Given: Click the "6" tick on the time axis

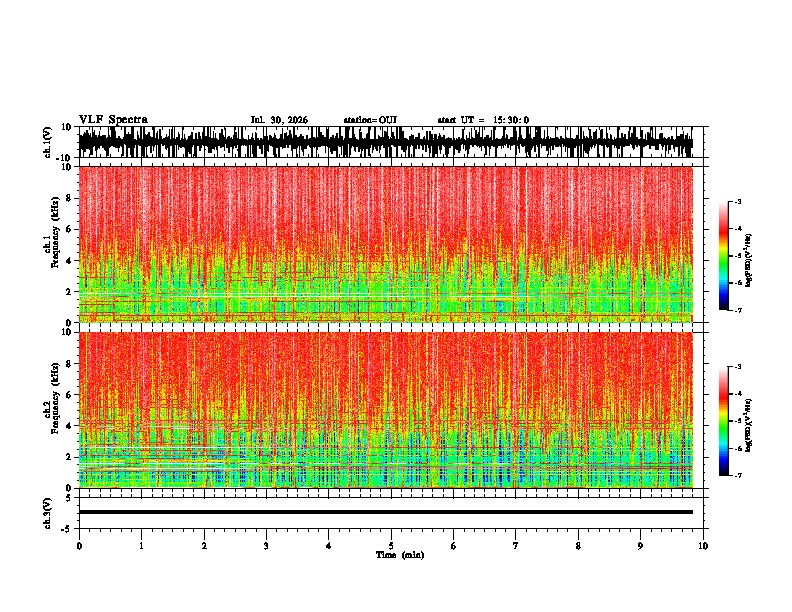Looking at the screenshot, I should tap(454, 546).
